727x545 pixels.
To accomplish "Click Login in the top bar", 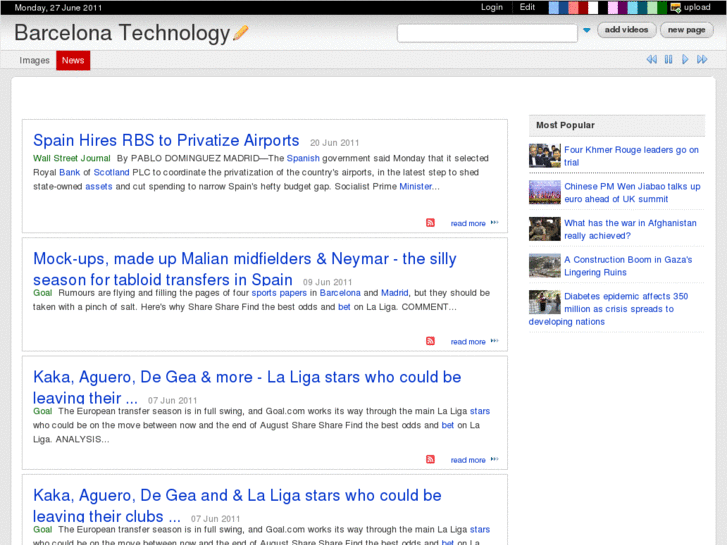I will pyautogui.click(x=491, y=7).
